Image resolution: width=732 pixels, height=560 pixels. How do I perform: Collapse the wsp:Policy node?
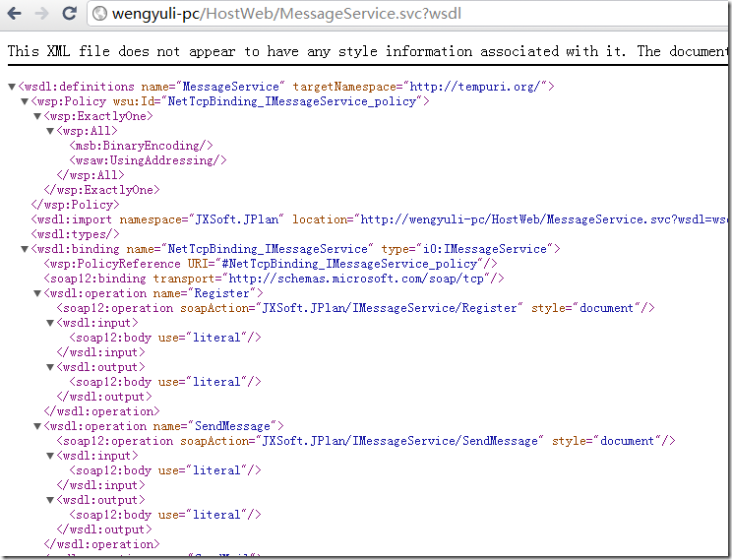(x=25, y=101)
